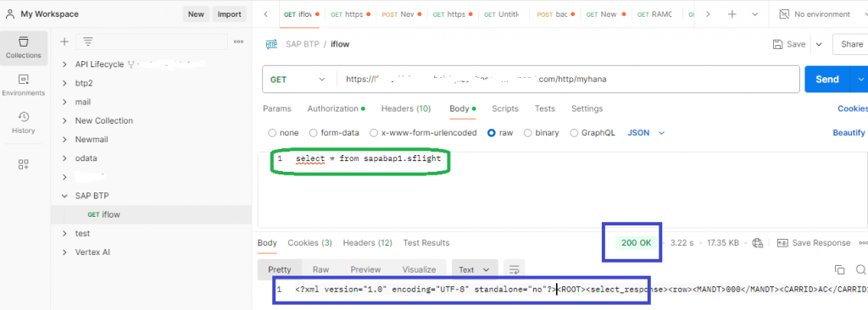This screenshot has width=868, height=310.
Task: Switch to the Params tab
Action: (277, 108)
